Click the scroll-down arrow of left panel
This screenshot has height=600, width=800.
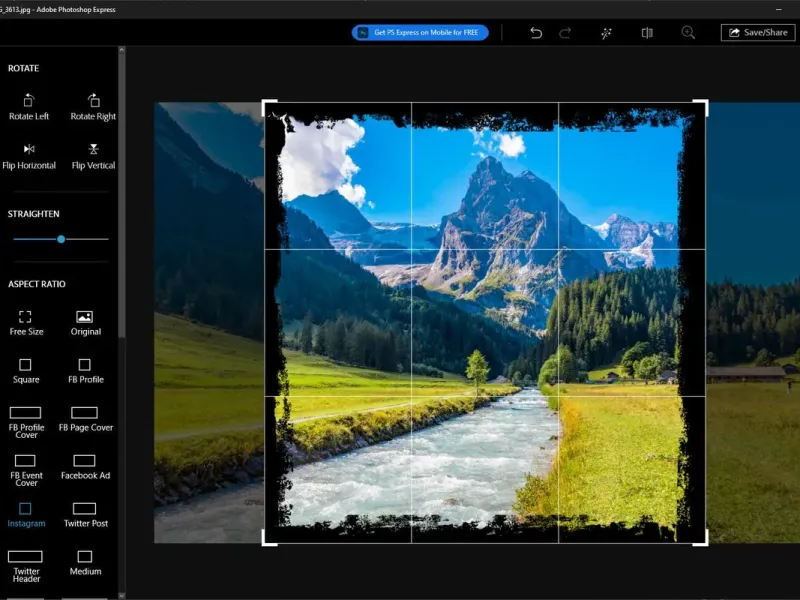121,595
